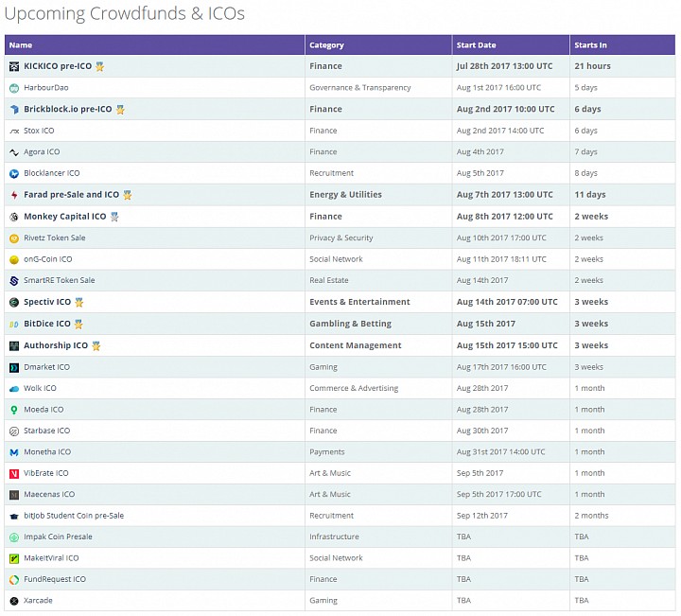Click the FundRequest ICO logo icon
The height and width of the screenshot is (616, 681).
pos(14,580)
